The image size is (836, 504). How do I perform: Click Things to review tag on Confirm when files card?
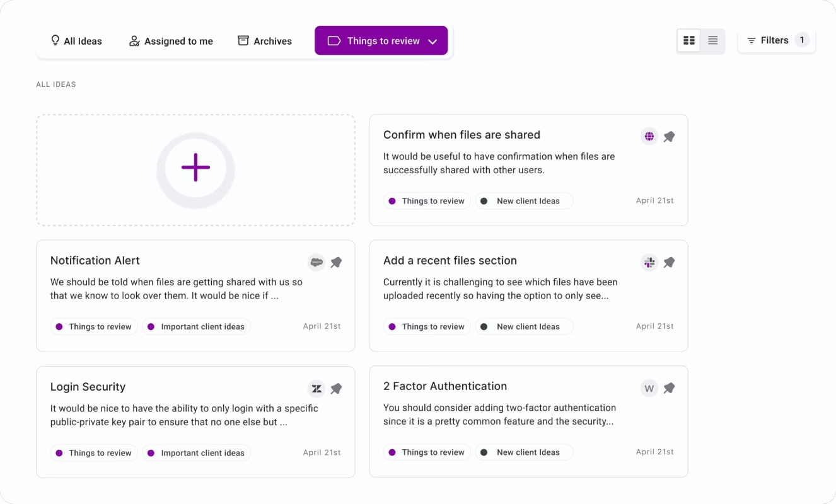tap(427, 201)
